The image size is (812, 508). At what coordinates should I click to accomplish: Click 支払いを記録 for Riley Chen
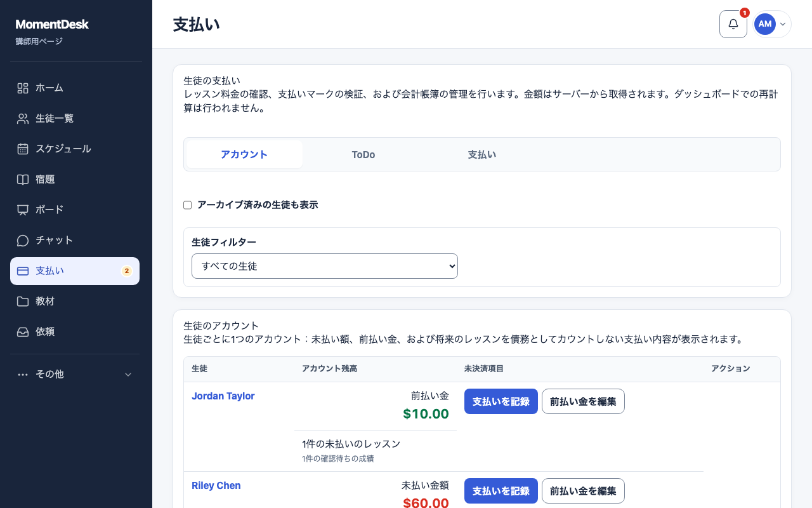point(501,491)
